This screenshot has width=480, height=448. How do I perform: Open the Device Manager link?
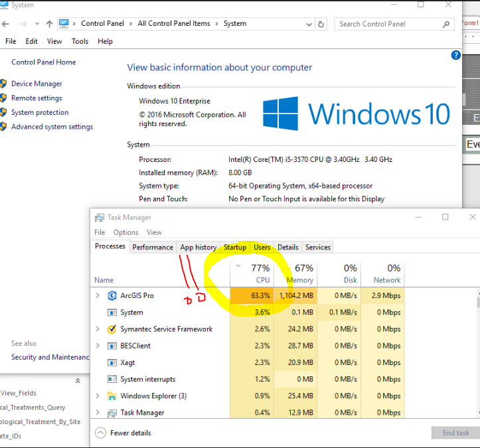[37, 84]
